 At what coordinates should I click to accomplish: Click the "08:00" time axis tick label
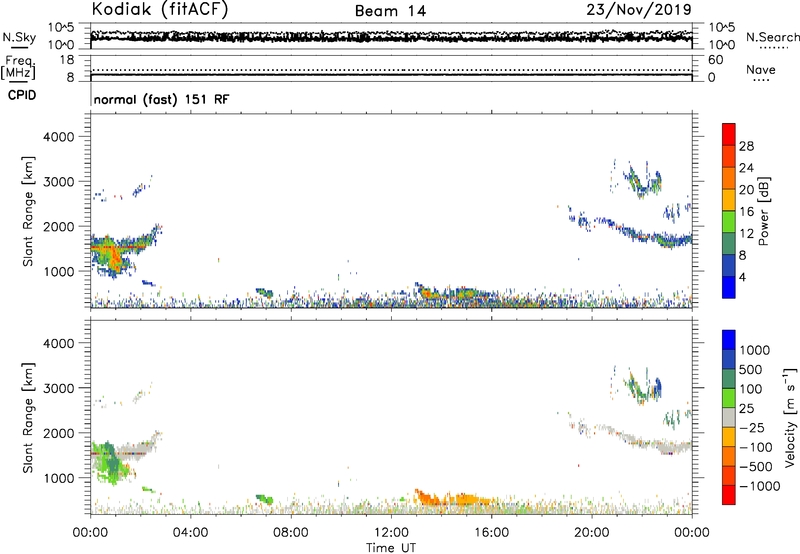pos(290,533)
